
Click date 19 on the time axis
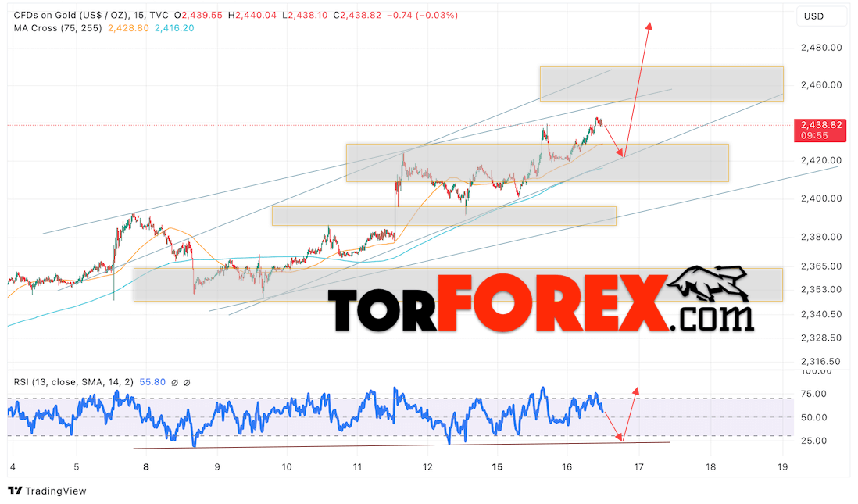point(782,466)
